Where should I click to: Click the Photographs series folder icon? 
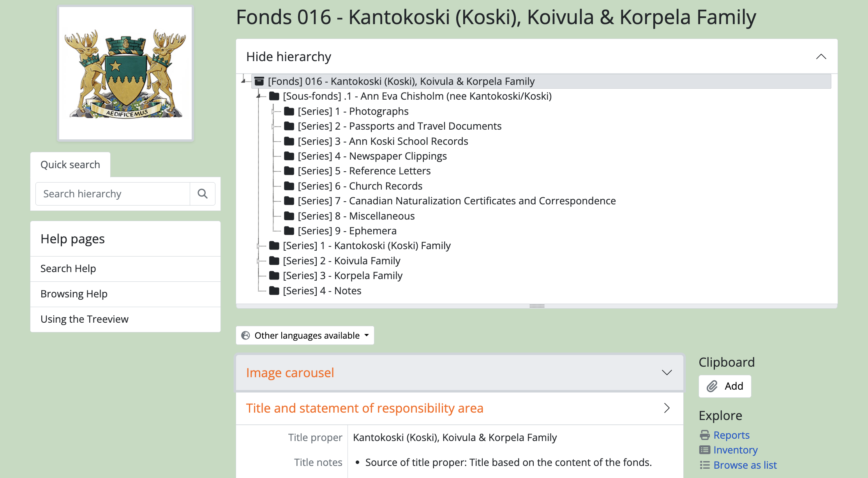[x=289, y=111]
